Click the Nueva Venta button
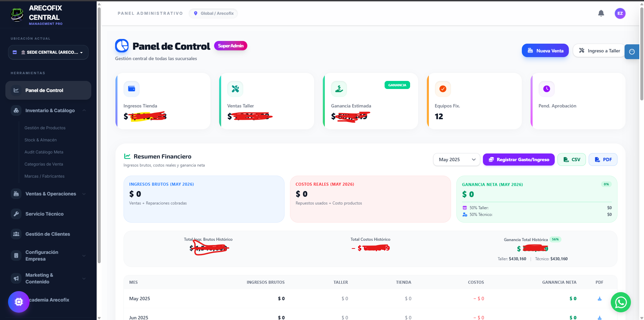The height and width of the screenshot is (320, 644). [545, 51]
